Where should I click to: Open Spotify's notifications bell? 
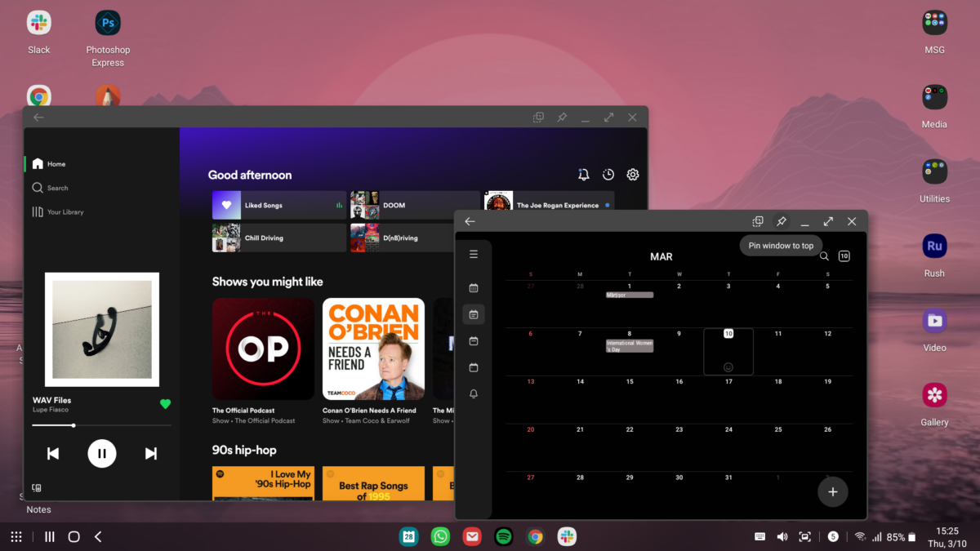pos(583,174)
